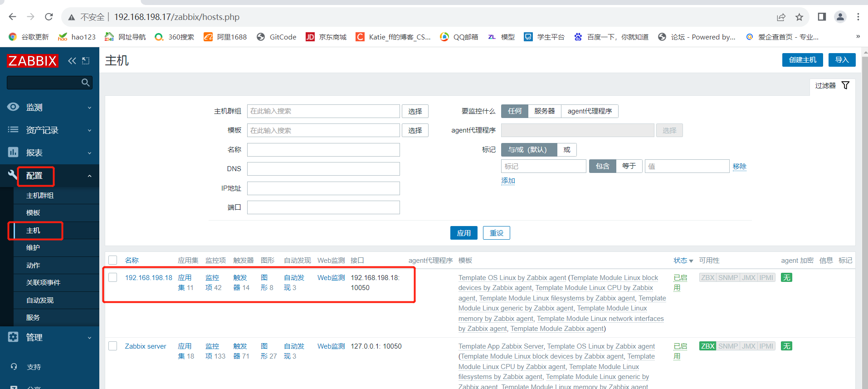The height and width of the screenshot is (389, 868).
Task: Click the chart icon of 报表 menu
Action: click(13, 152)
